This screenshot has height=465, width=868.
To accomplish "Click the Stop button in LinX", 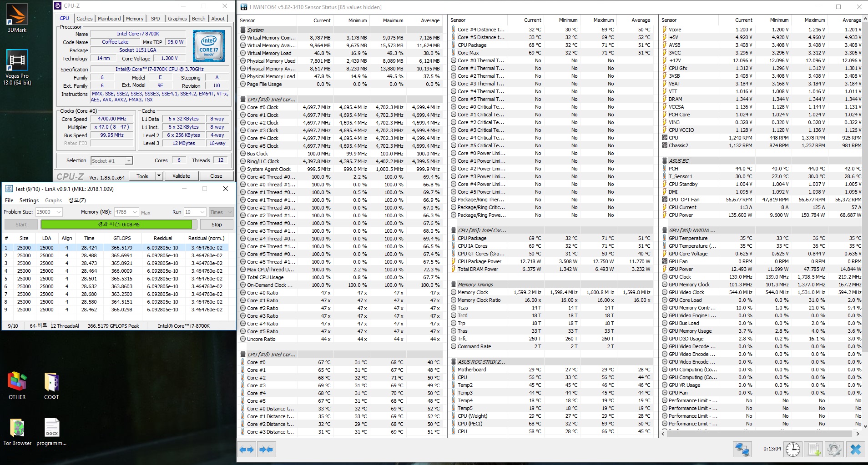I will [x=217, y=225].
